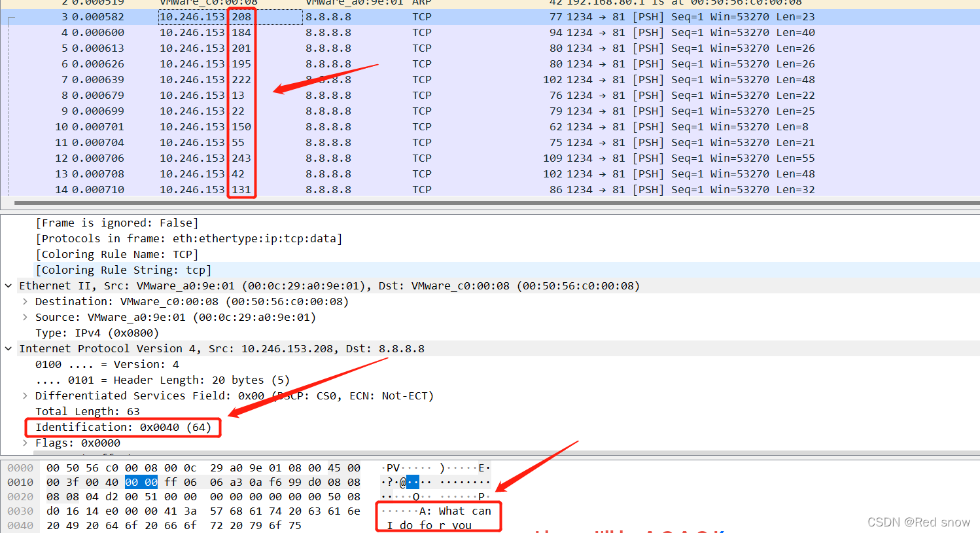Image resolution: width=980 pixels, height=533 pixels.
Task: Select the Coloring Rule Name: TCP line
Action: coord(116,254)
